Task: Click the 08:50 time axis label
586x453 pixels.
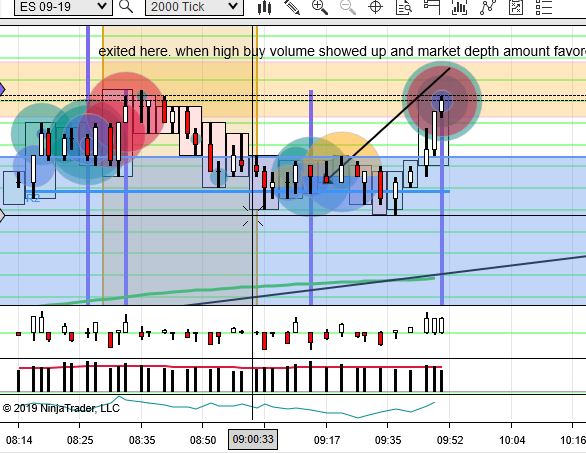Action: coord(203,440)
